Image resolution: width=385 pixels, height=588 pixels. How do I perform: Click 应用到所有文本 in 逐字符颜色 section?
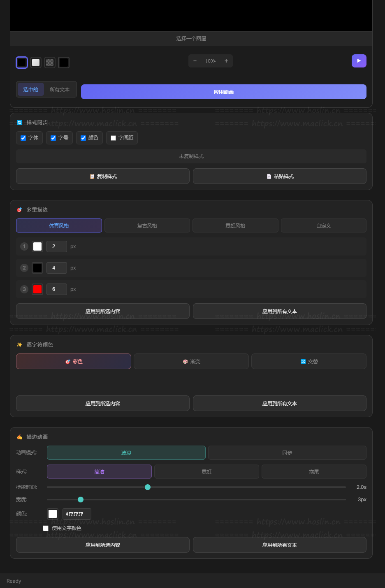(280, 403)
